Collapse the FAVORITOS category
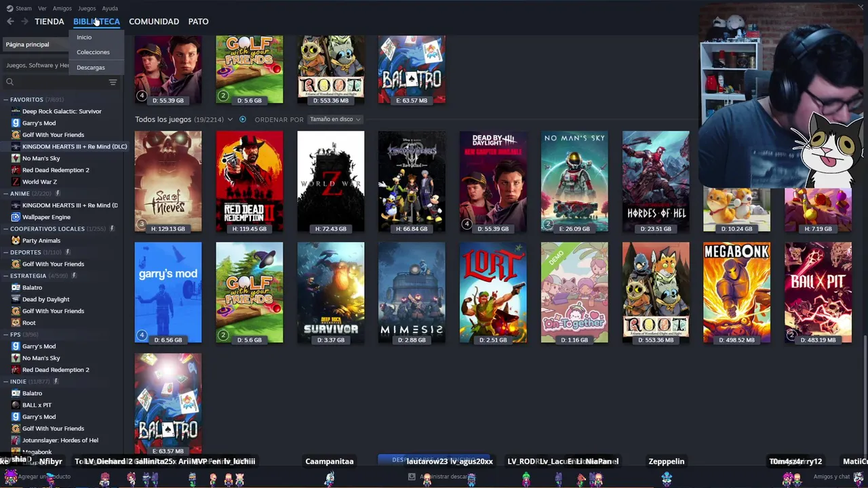Viewport: 868px width, 488px height. tap(5, 100)
